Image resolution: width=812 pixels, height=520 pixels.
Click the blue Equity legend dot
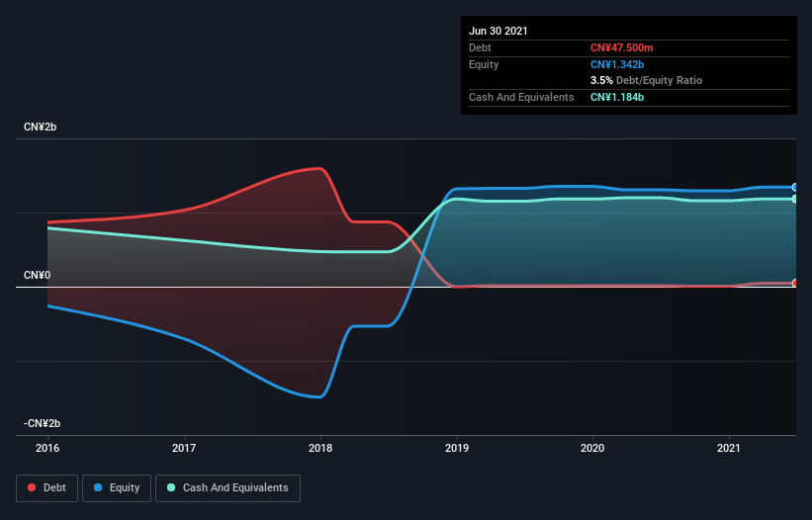pos(98,487)
